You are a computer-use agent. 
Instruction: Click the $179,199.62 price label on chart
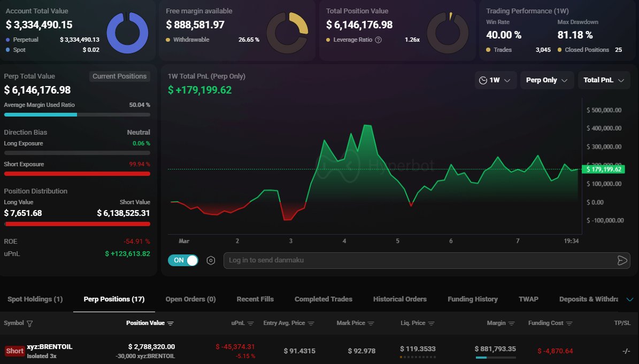tap(604, 169)
